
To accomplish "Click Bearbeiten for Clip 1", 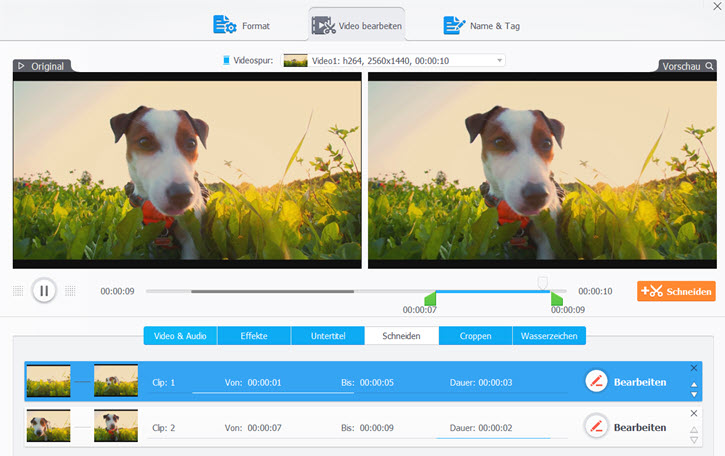I will [640, 382].
